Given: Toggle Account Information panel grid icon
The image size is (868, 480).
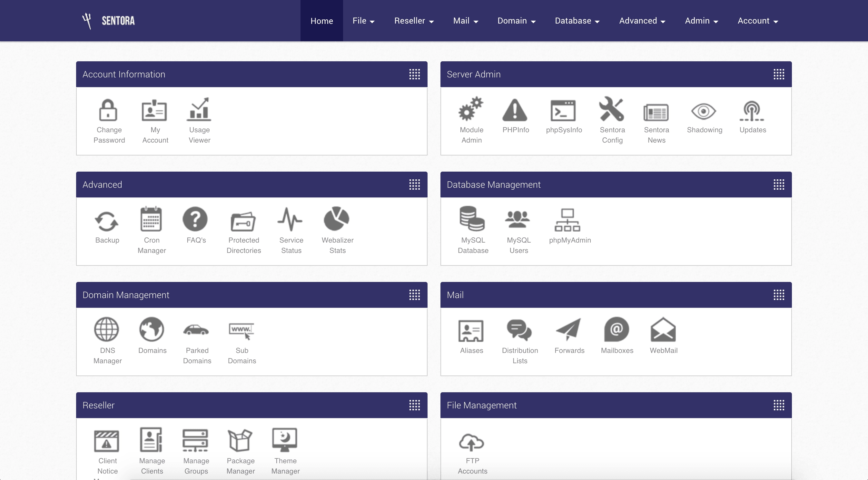Looking at the screenshot, I should [414, 74].
